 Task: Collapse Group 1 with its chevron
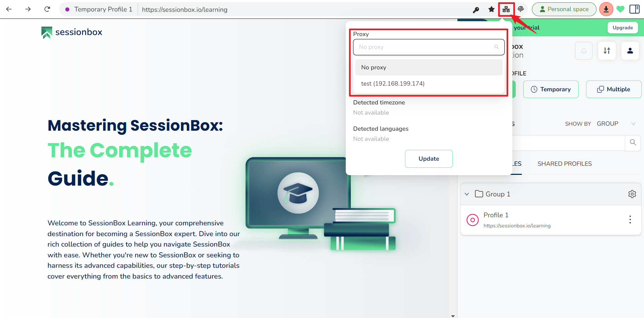pyautogui.click(x=467, y=194)
